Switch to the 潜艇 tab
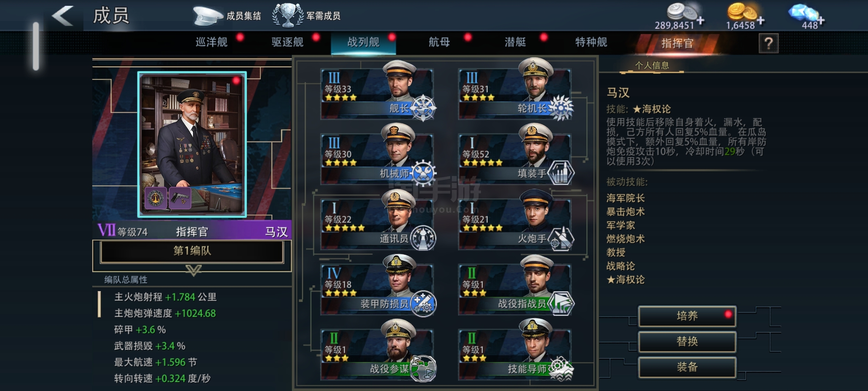Image resolution: width=868 pixels, height=391 pixels. (x=515, y=42)
